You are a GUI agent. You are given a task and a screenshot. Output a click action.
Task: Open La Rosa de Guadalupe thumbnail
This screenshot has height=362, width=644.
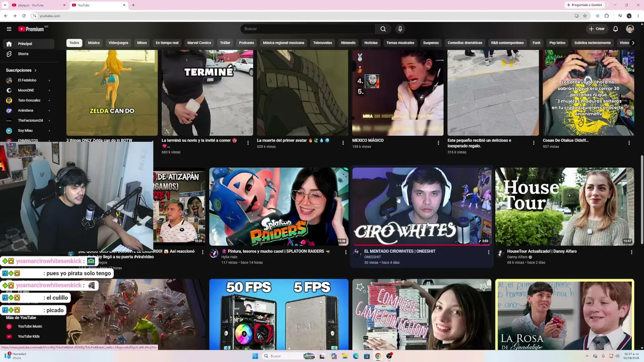565,314
